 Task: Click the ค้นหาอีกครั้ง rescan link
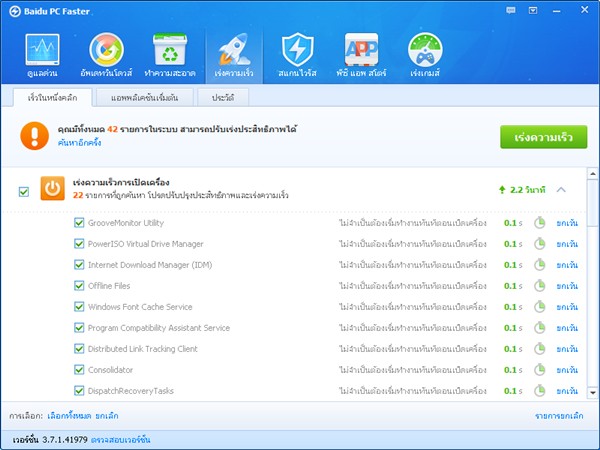point(79,143)
